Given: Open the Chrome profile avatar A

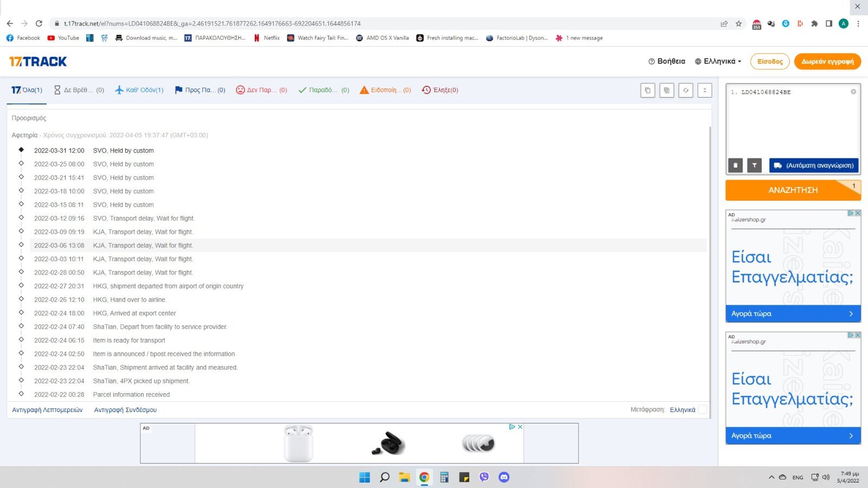Looking at the screenshot, I should coord(844,23).
